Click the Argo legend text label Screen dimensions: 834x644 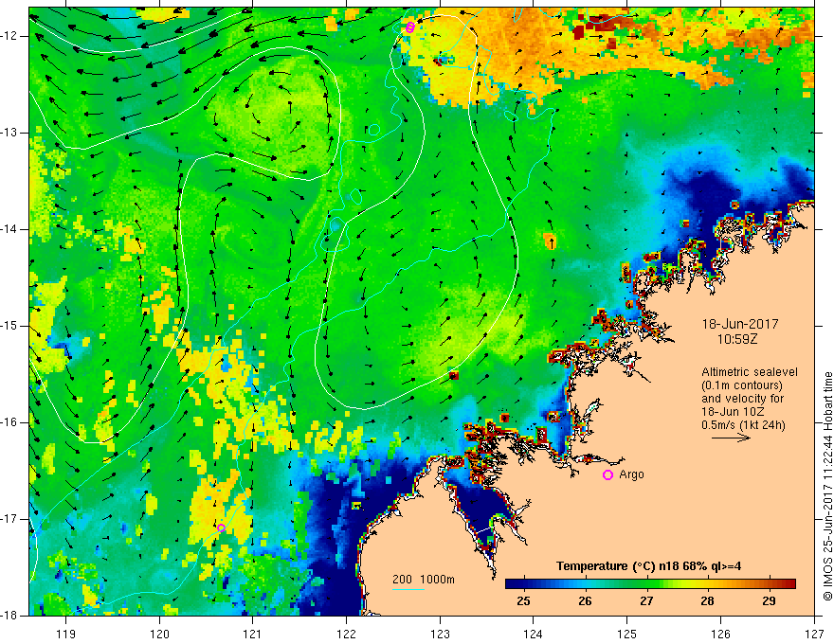[x=631, y=474]
